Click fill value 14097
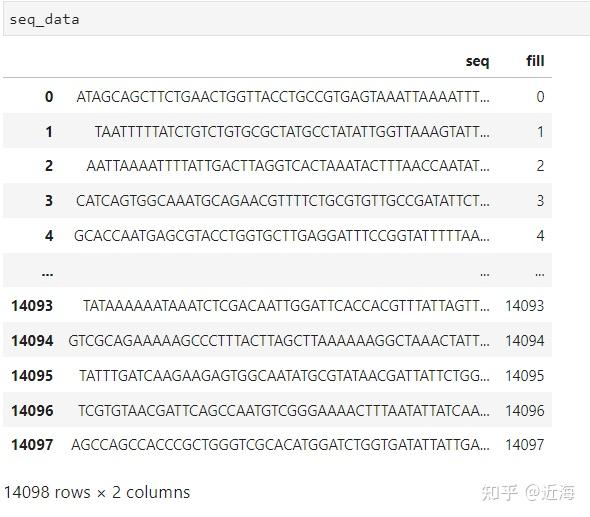 (525, 445)
